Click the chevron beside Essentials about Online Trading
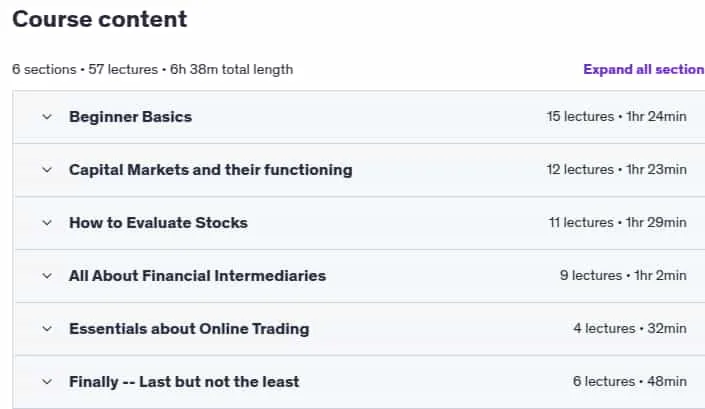This screenshot has width=705, height=409. pos(47,329)
